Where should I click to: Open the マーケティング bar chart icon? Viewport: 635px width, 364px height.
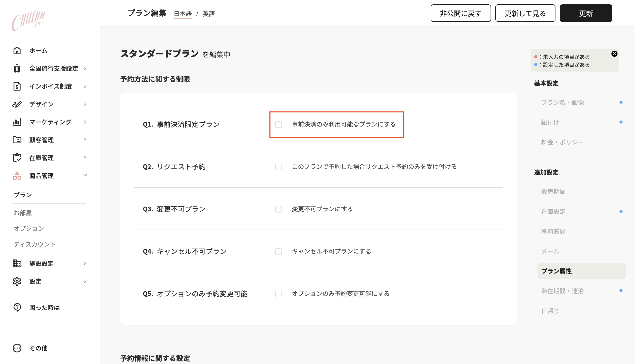(17, 122)
